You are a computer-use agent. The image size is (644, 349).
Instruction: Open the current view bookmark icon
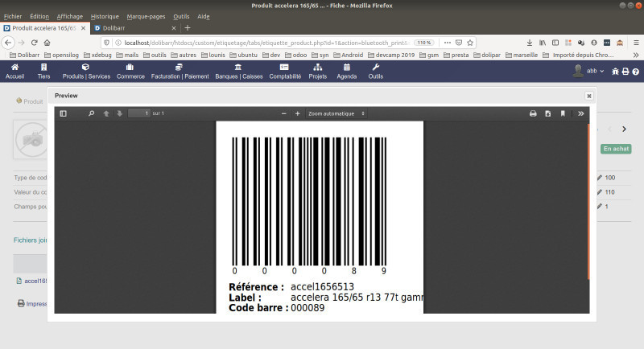click(x=563, y=113)
